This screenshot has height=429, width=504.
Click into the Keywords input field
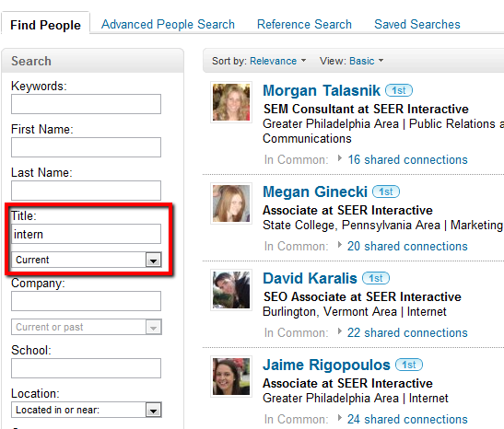[x=86, y=104]
